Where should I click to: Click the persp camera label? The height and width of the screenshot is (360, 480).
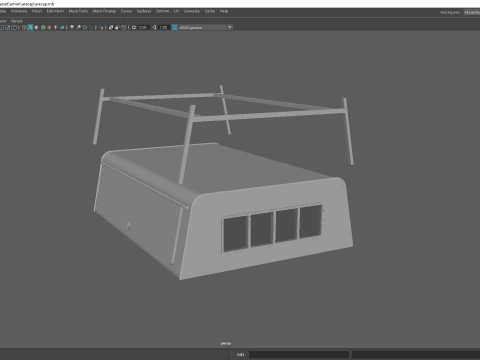click(226, 343)
